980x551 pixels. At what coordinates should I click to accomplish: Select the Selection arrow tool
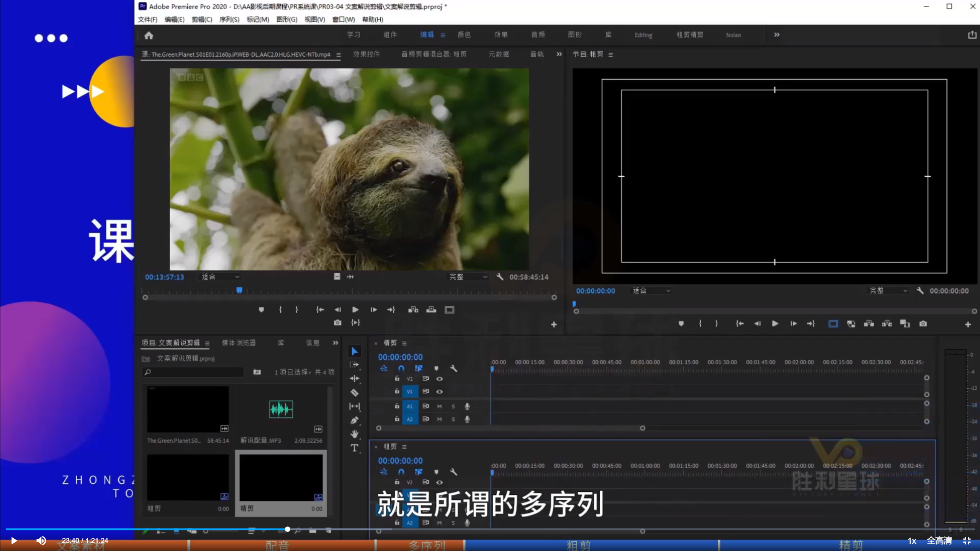[x=355, y=351]
